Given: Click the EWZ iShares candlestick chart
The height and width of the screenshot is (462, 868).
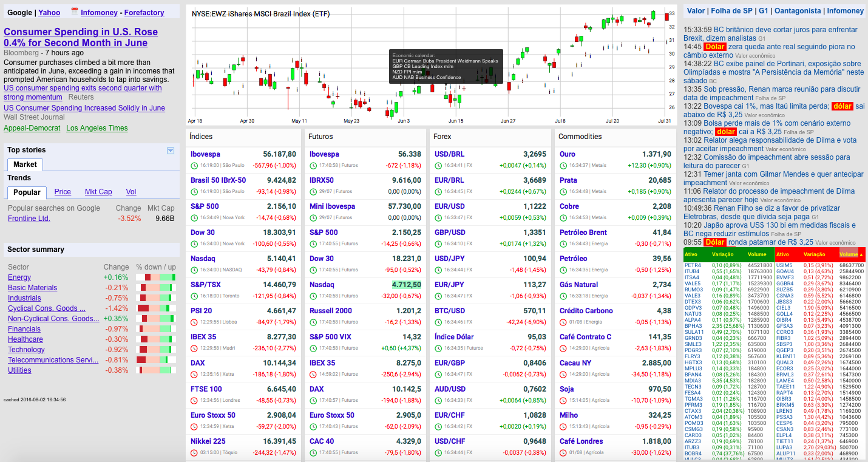Looking at the screenshot, I should (x=431, y=66).
